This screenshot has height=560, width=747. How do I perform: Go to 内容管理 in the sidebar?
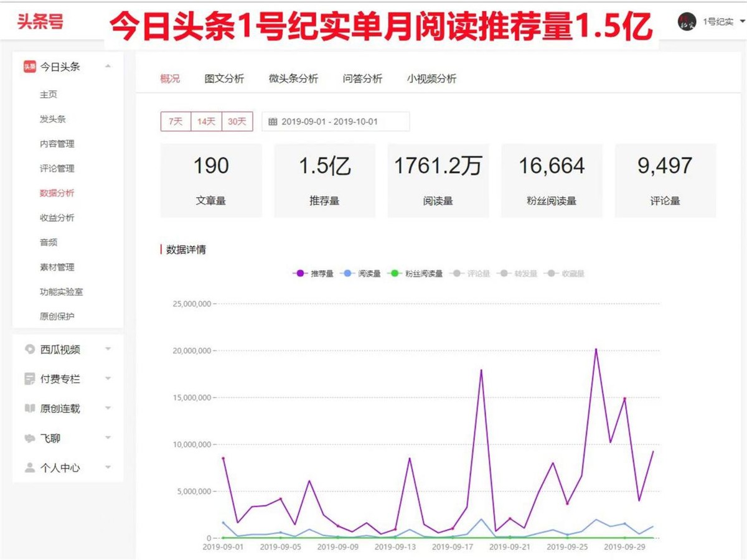tap(57, 144)
